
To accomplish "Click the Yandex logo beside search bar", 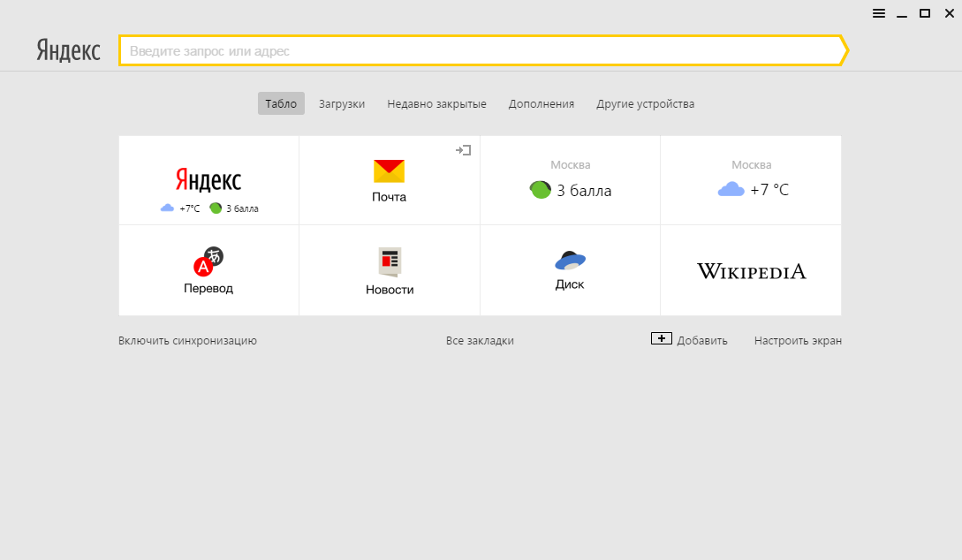I will [69, 50].
